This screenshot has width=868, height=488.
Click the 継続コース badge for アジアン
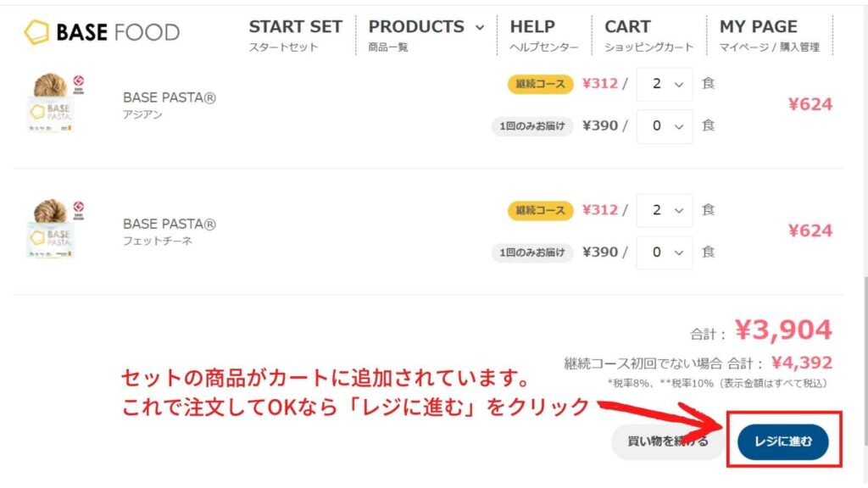point(540,84)
